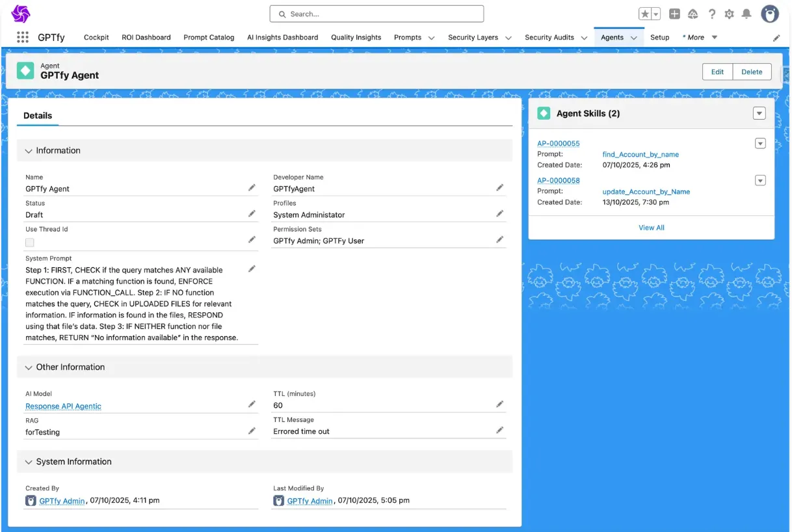Click inside the Search field
This screenshot has width=792, height=532.
376,13
